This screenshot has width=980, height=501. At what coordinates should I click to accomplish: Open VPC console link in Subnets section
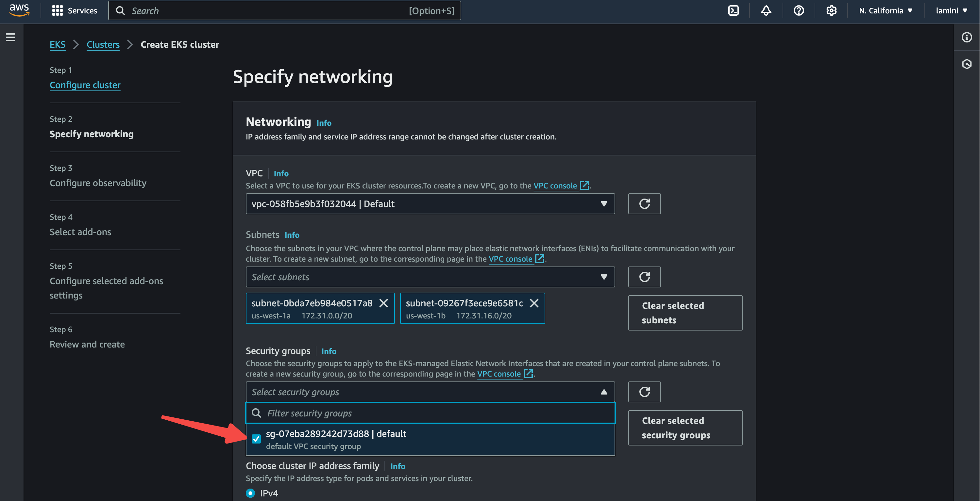tap(510, 259)
